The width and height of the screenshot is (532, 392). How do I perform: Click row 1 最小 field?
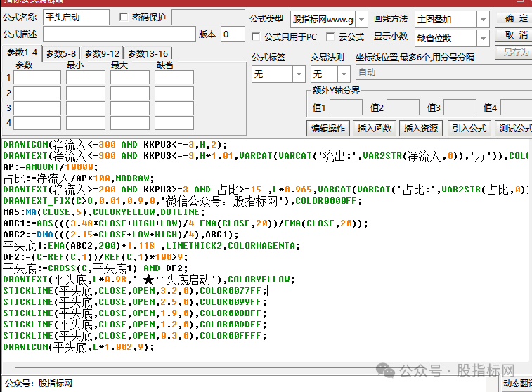click(86, 77)
